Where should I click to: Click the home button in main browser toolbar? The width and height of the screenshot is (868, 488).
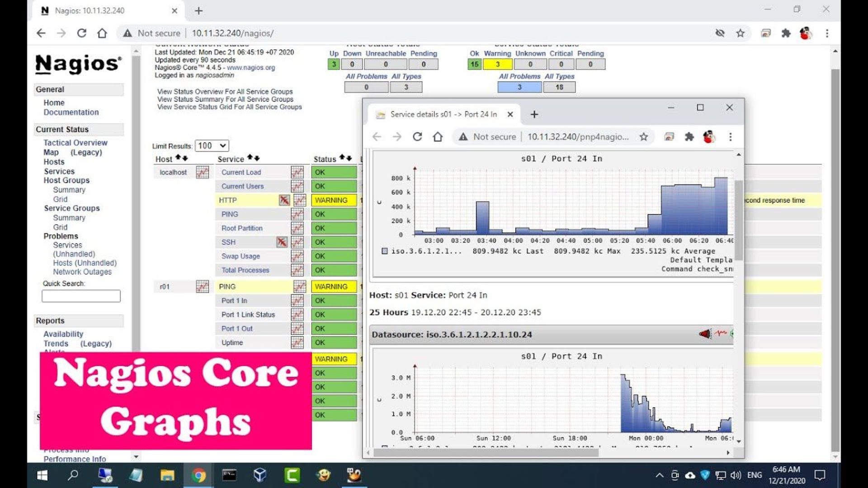pyautogui.click(x=102, y=33)
